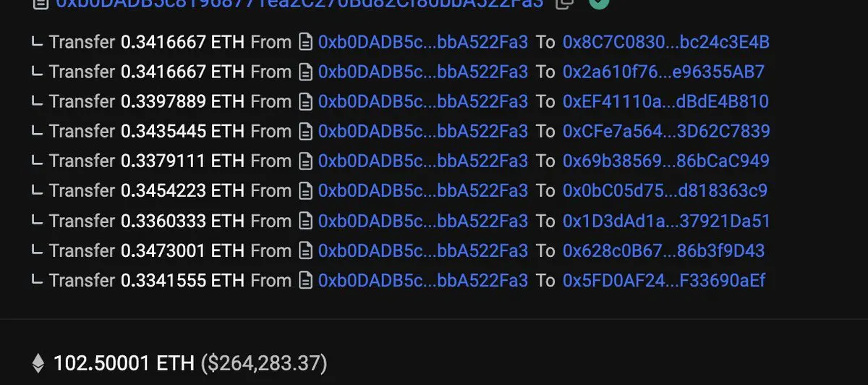Open recipient address 0x0bC05d75...d818363c9
The image size is (868, 385).
[x=665, y=190]
